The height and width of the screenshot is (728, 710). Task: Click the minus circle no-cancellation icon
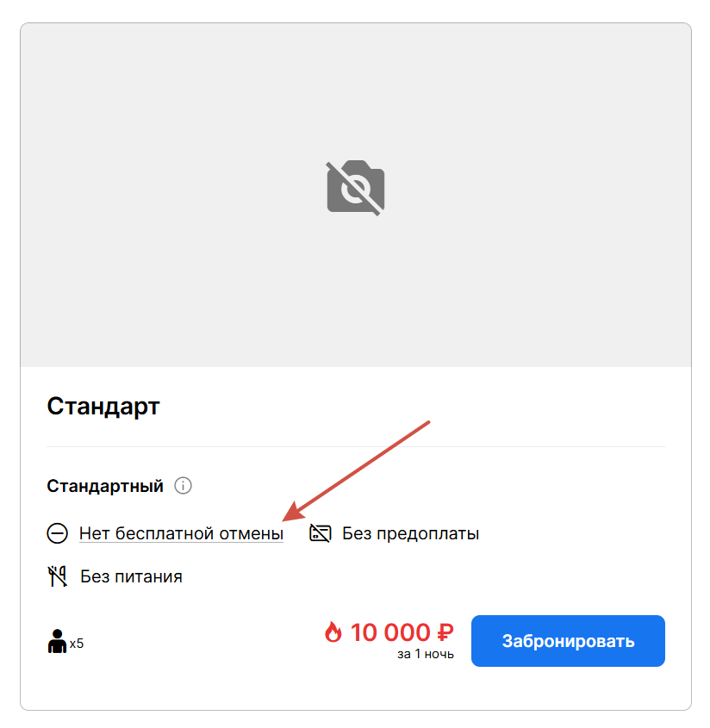pos(57,533)
